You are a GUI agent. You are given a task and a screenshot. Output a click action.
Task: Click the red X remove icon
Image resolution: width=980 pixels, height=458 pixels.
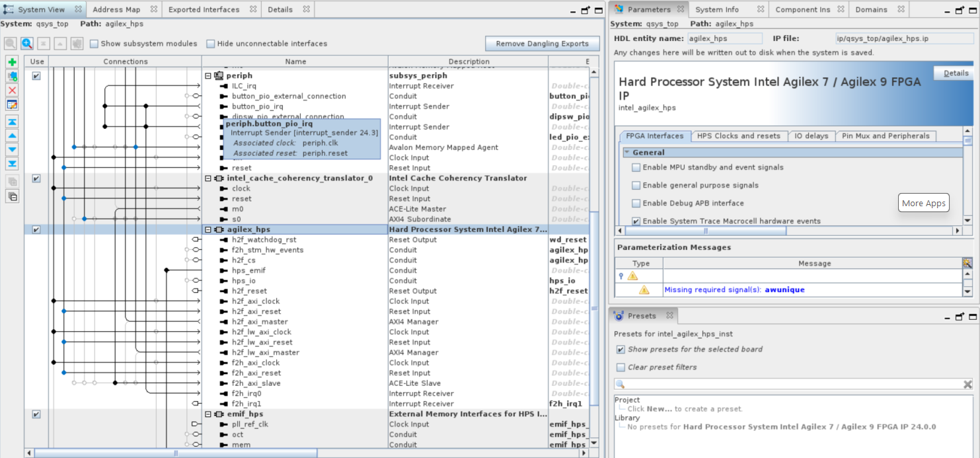(x=12, y=90)
